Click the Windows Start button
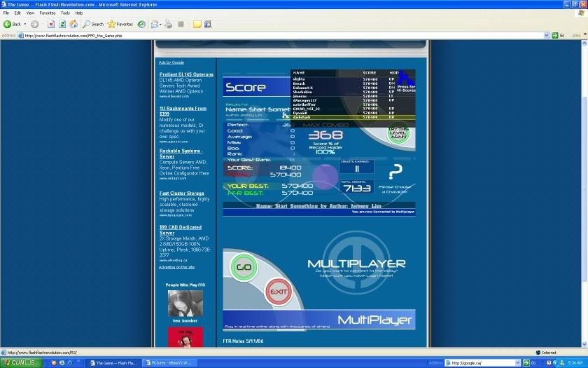The width and height of the screenshot is (588, 368). pyautogui.click(x=21, y=362)
